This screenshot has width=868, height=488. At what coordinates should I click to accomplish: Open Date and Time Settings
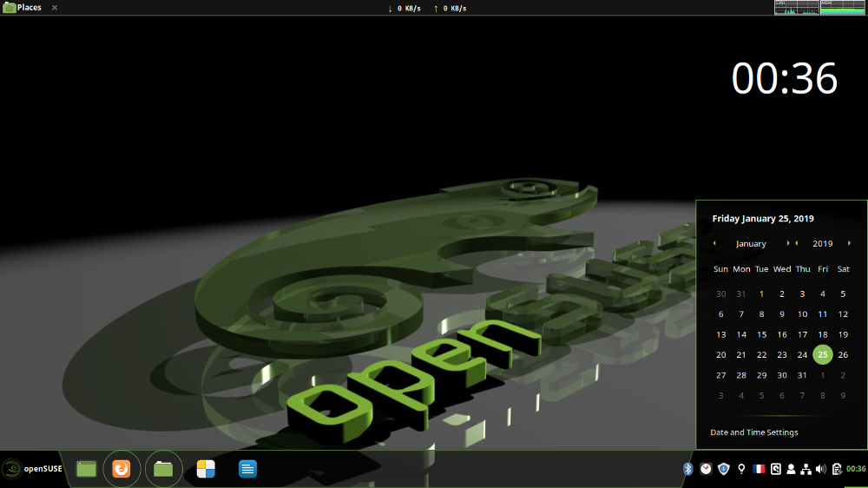coord(754,432)
